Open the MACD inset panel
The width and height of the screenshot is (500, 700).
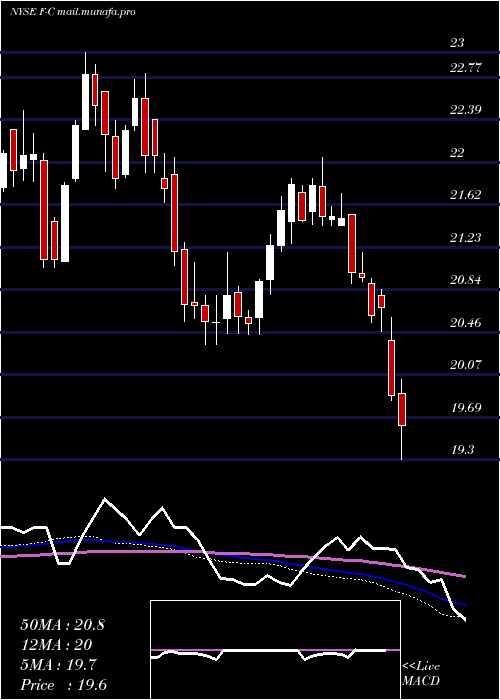click(x=275, y=650)
